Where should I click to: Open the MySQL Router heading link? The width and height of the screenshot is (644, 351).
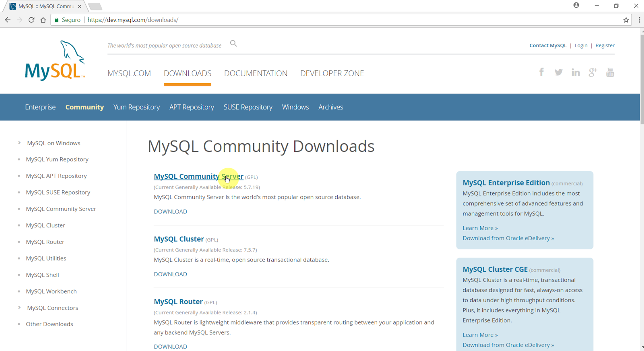(x=178, y=301)
